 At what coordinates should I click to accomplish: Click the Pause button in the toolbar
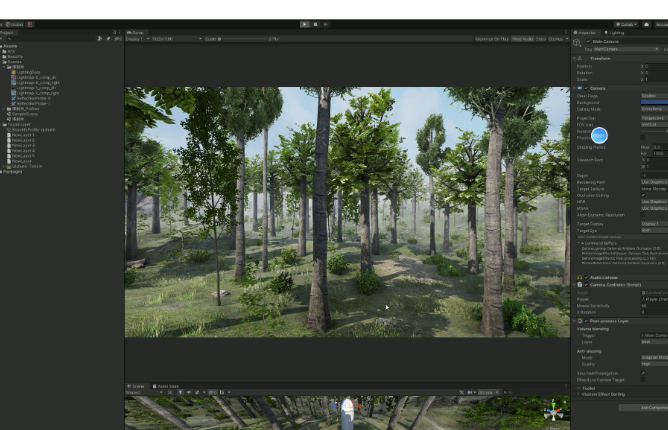(316, 24)
